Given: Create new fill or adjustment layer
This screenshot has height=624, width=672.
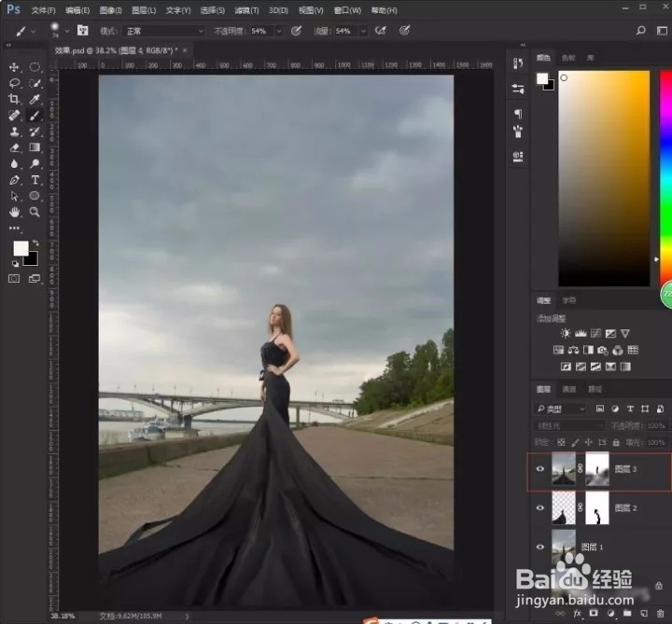Looking at the screenshot, I should coord(610,614).
